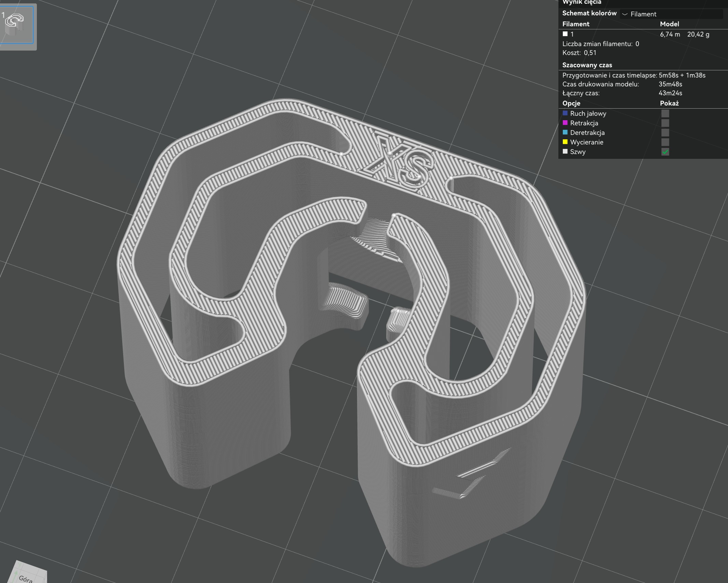Viewport: 728px width, 583px height.
Task: Click the preparation time 5m58s + 1m38s
Action: click(x=682, y=75)
